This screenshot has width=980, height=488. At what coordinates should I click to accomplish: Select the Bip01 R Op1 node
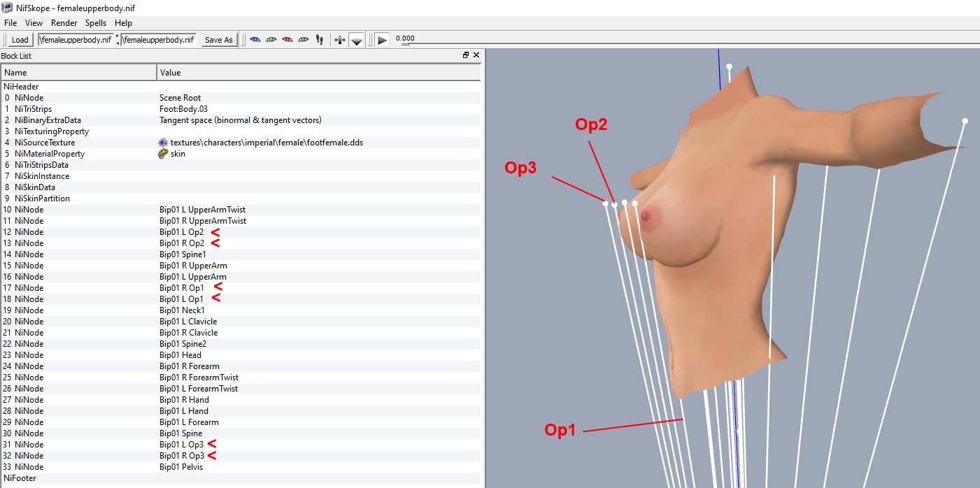click(x=241, y=288)
